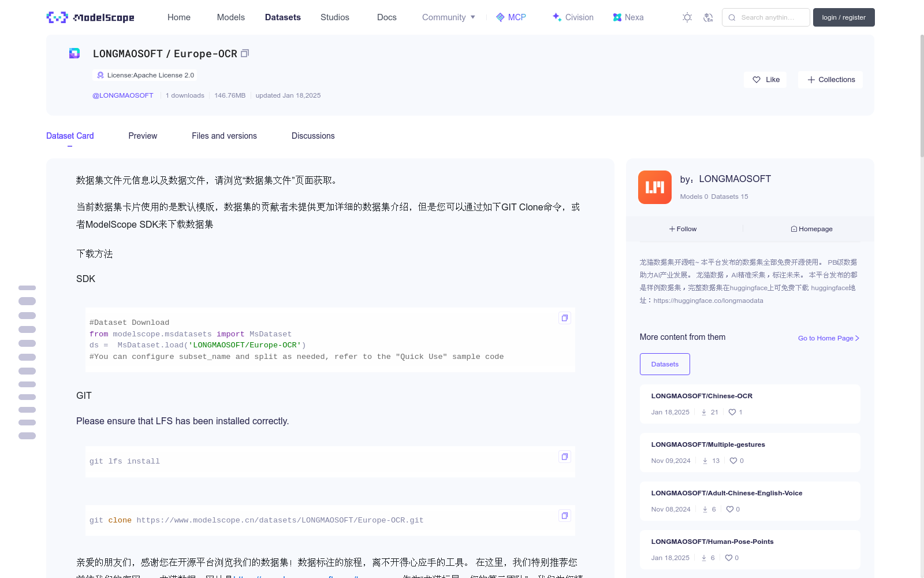
Task: Click heart icon on Multiple-gestures card
Action: point(733,461)
